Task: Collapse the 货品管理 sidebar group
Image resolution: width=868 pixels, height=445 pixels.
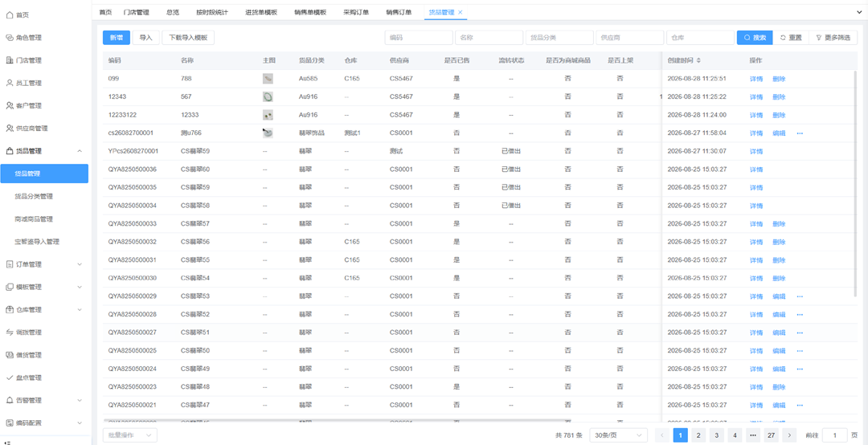Action: pos(80,151)
